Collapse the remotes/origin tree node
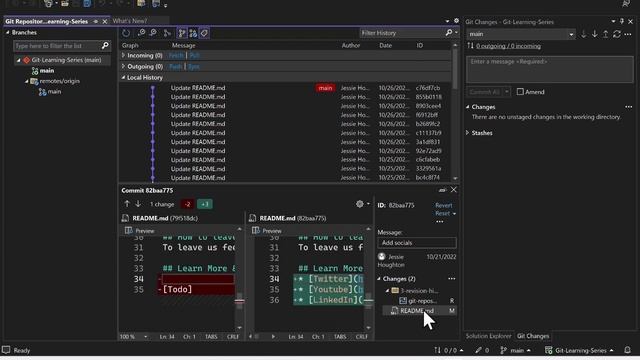This screenshot has width=640, height=360. (x=27, y=81)
